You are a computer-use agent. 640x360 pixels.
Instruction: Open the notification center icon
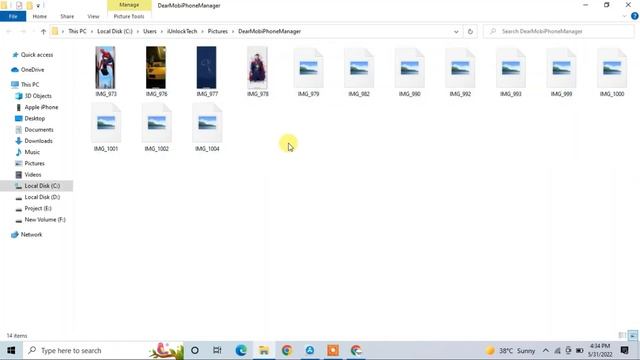624,351
